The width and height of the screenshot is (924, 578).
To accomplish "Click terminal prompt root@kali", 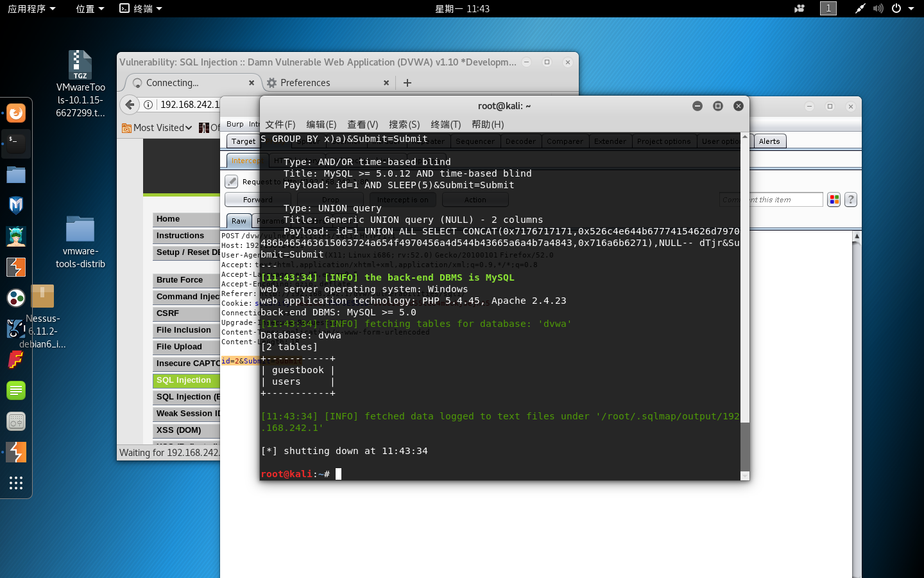I will [286, 474].
